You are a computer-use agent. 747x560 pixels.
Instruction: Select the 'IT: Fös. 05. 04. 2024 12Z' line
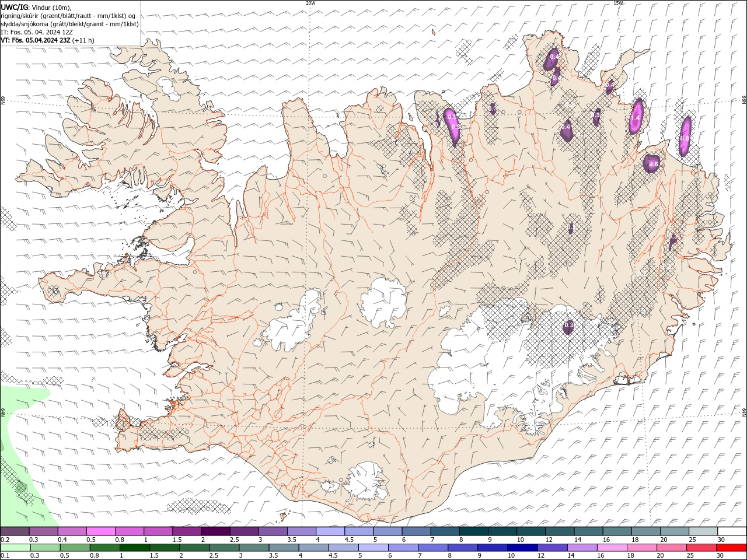[x=37, y=32]
